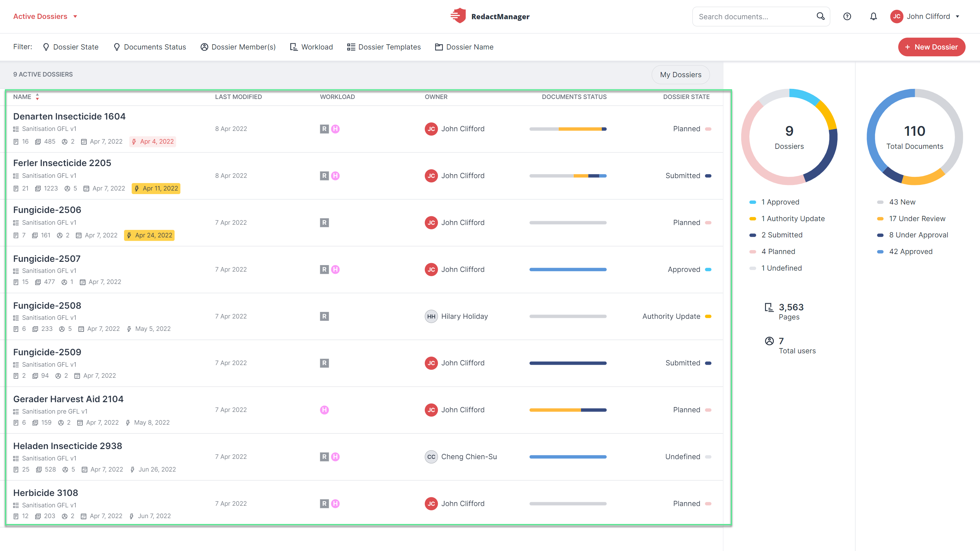Click the R workload badge for Denarten Insecticide 1604

(x=324, y=129)
